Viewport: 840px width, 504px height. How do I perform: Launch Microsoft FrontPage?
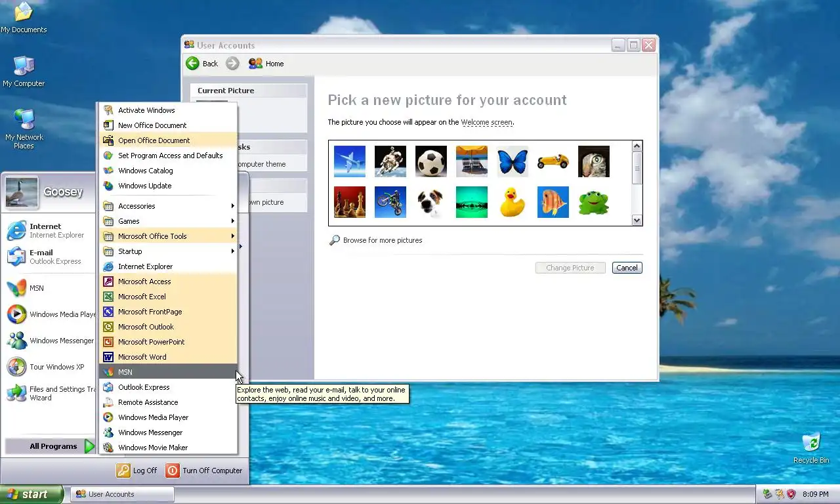168,312
